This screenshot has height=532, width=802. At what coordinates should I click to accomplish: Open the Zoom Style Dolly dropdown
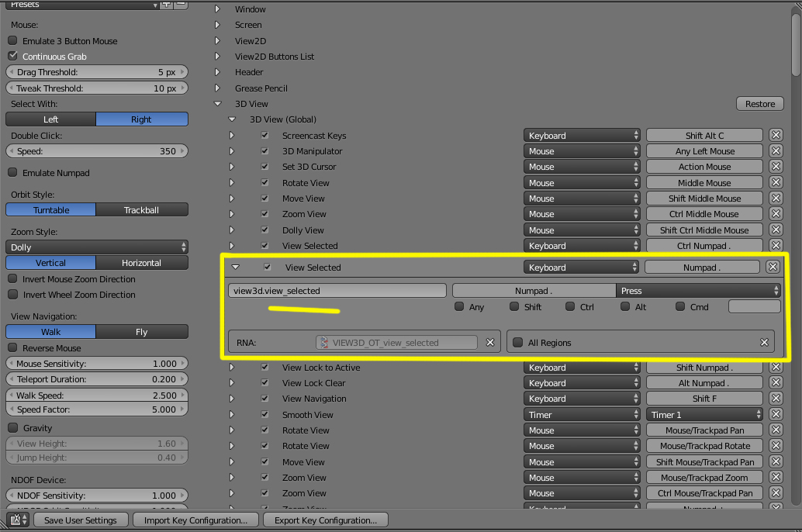click(97, 247)
